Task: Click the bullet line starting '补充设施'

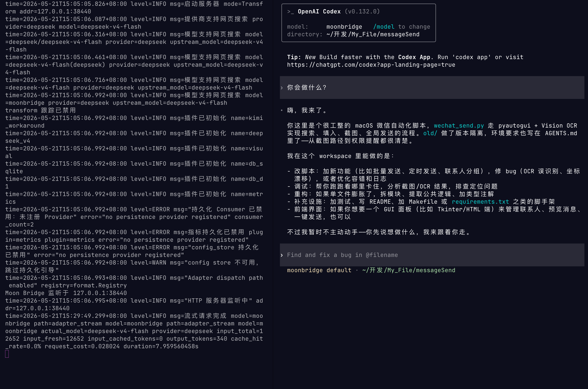Action: (421, 202)
